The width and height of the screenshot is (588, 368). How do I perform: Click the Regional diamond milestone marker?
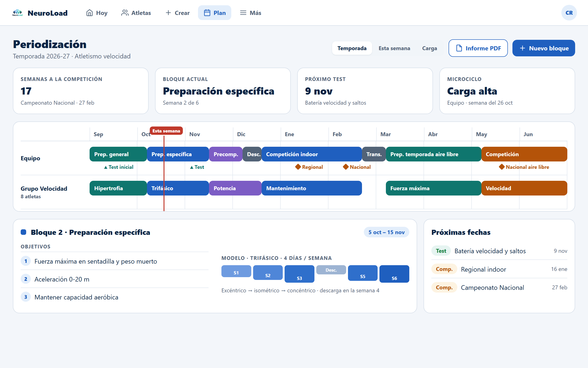(x=298, y=167)
